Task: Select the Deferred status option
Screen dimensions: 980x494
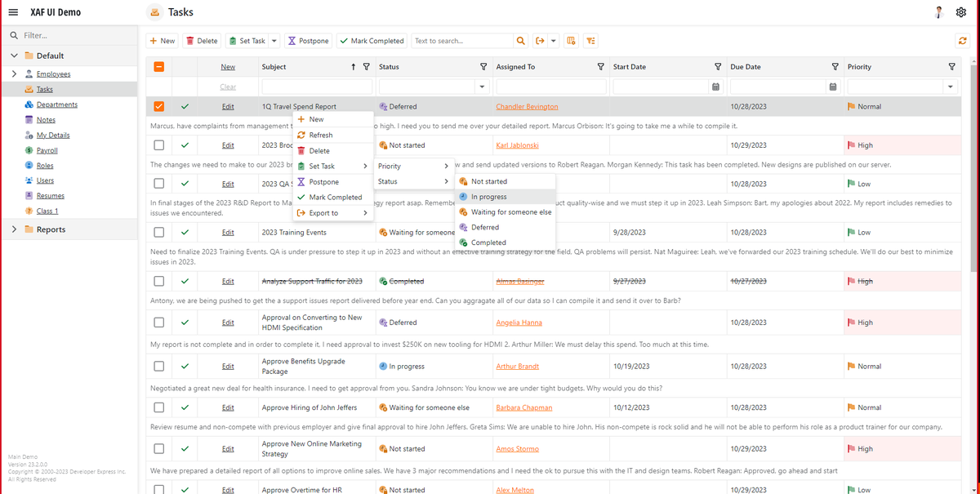Action: click(x=506, y=227)
